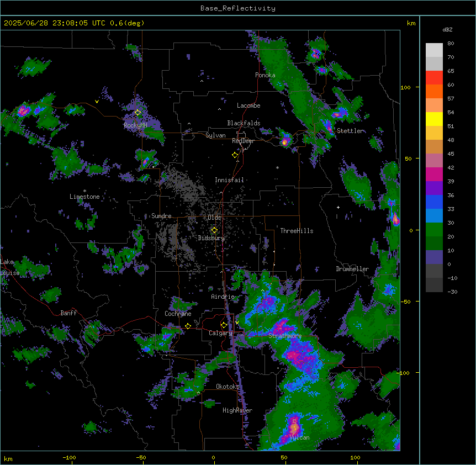Click the Sylvan label
The height and width of the screenshot is (465, 476).
click(x=215, y=135)
